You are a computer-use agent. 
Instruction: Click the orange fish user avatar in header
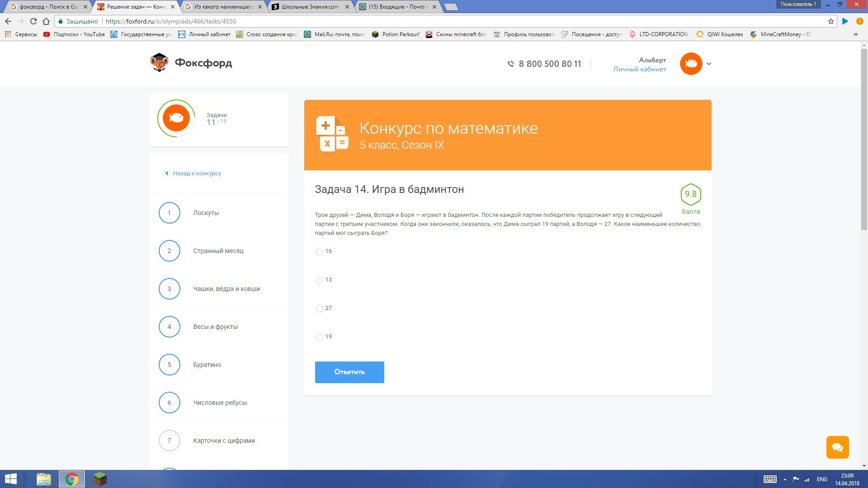(691, 64)
